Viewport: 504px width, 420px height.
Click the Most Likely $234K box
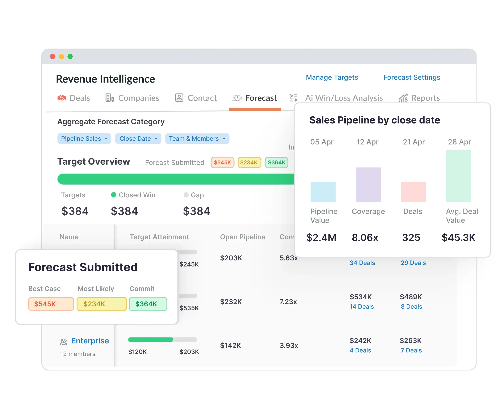(101, 304)
